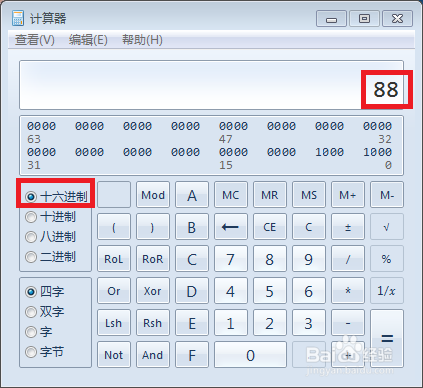Clear memory with MC
The height and width of the screenshot is (388, 423).
231,195
